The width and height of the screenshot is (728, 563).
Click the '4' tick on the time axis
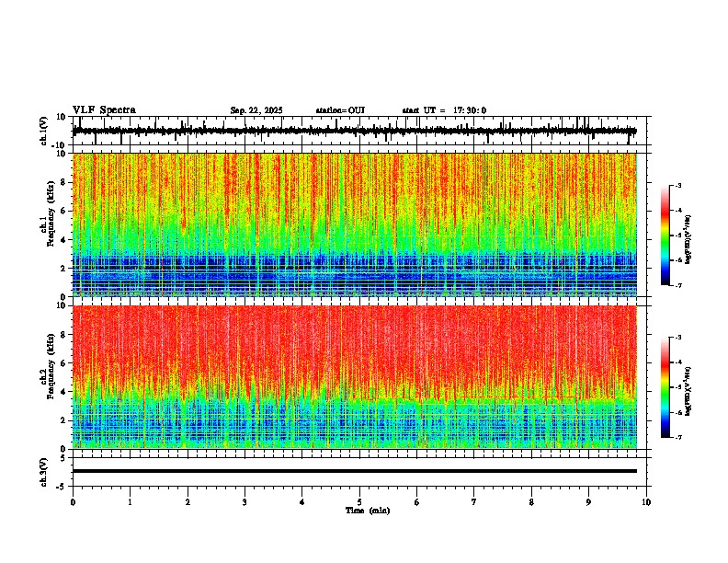302,502
